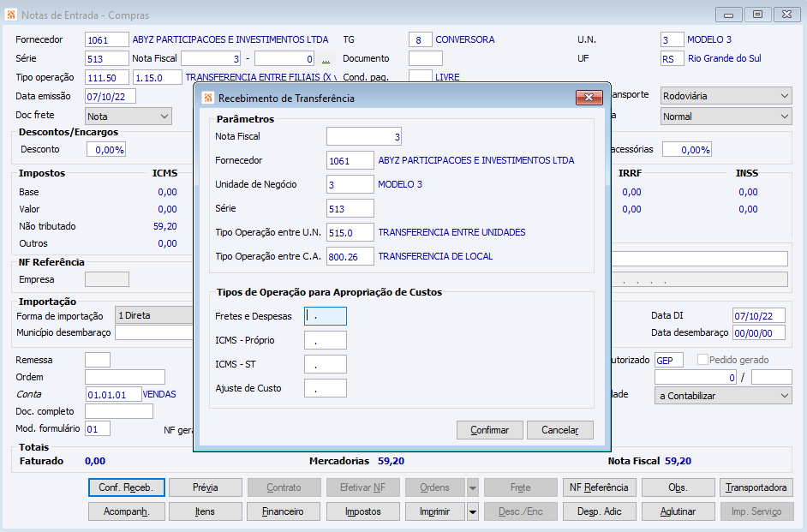Click the Mod. formulário field
Viewport: 807px width, 532px height.
(x=98, y=428)
